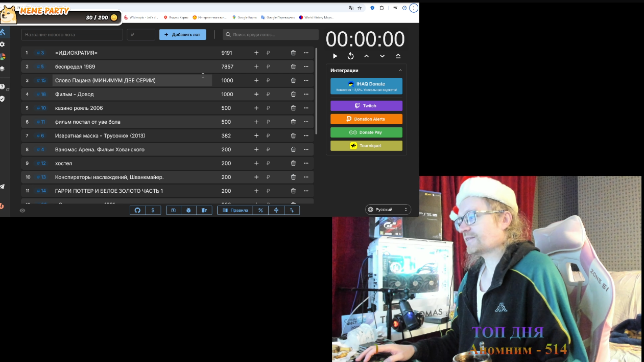This screenshot has width=644, height=362.
Task: Click timer double-up arrow button
Action: click(398, 56)
